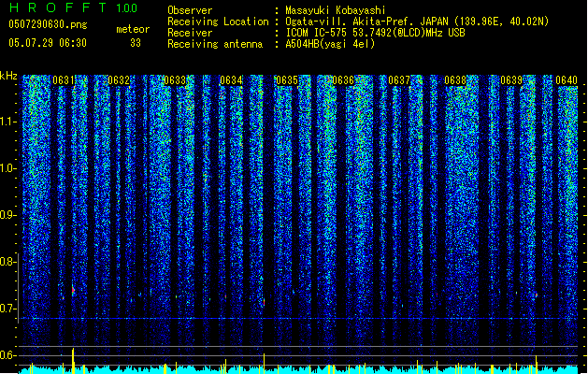
Task: Click the kHz axis unit label
Action: (x=8, y=76)
